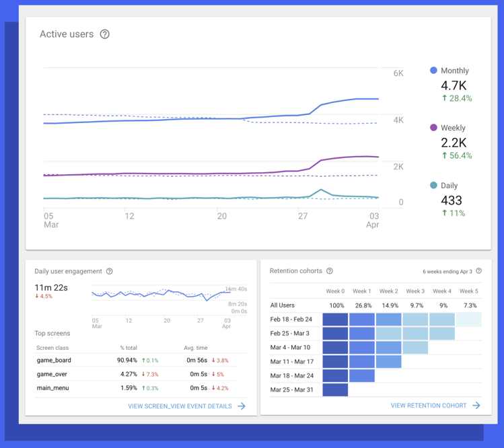Select the Feb 18 - Feb 24 cohort row label
The image size is (504, 448).
pyautogui.click(x=291, y=320)
